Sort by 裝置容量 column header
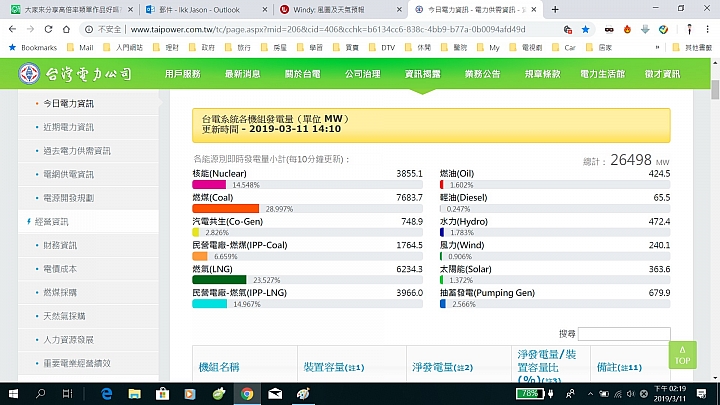The image size is (720, 405). [333, 367]
